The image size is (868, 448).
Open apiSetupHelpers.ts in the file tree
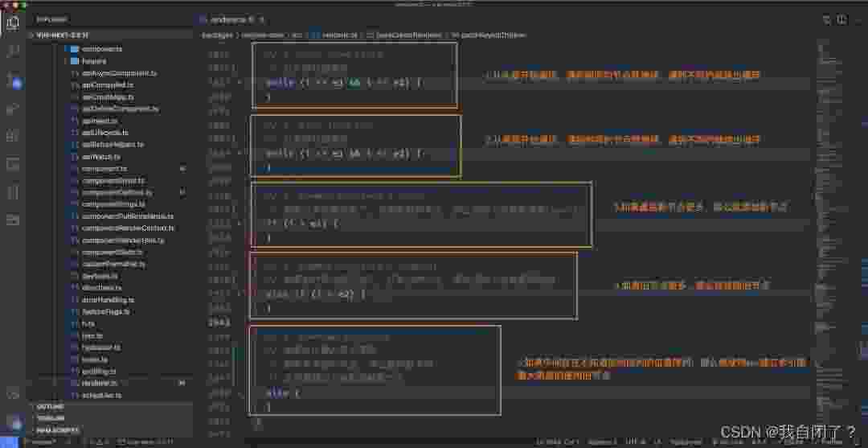click(x=113, y=145)
